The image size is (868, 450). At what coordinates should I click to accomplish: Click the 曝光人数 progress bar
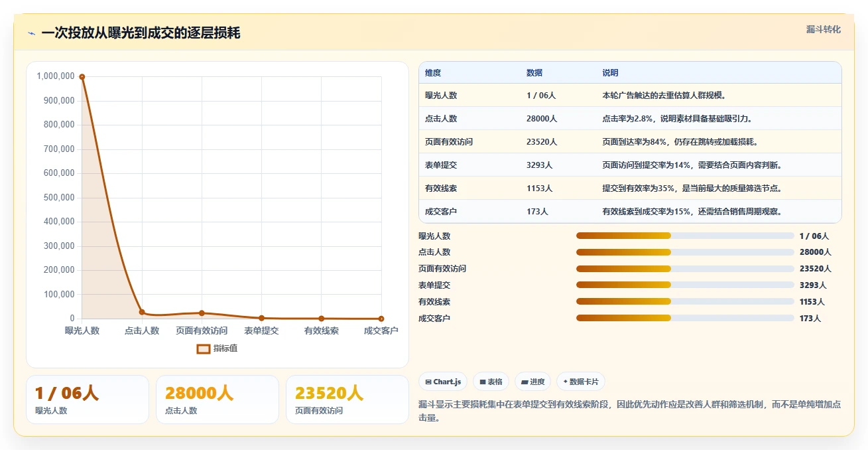coord(685,236)
